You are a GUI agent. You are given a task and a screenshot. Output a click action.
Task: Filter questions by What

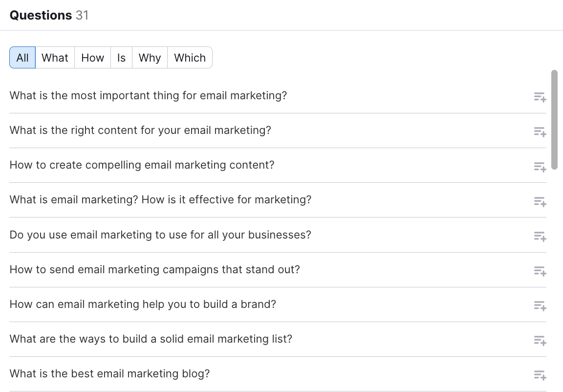(55, 58)
